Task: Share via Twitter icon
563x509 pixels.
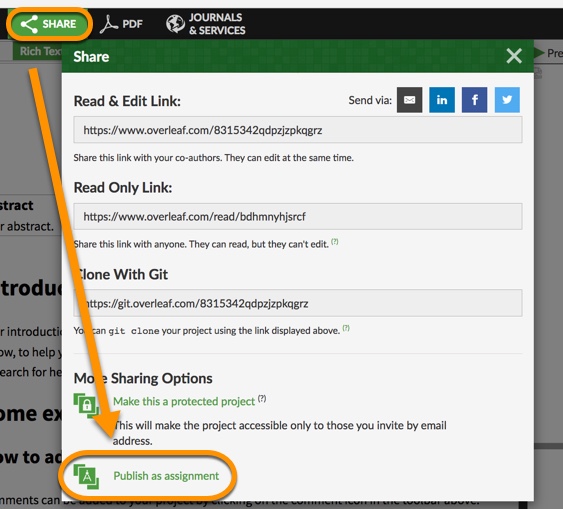Action: click(x=507, y=100)
